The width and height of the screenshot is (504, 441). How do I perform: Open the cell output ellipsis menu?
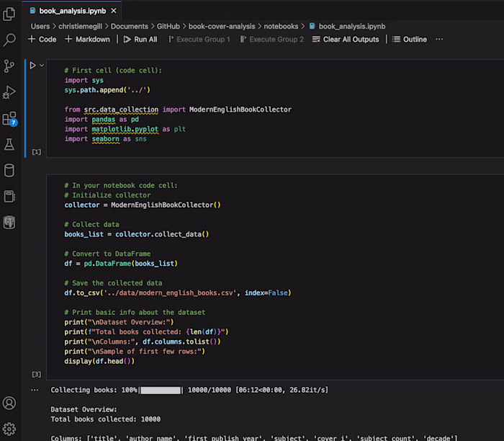tap(35, 390)
